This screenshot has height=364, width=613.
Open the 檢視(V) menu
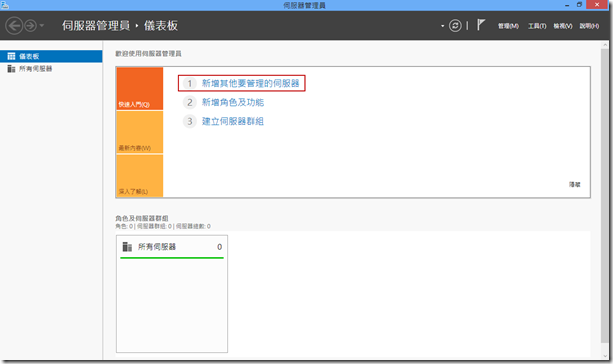[x=563, y=26]
